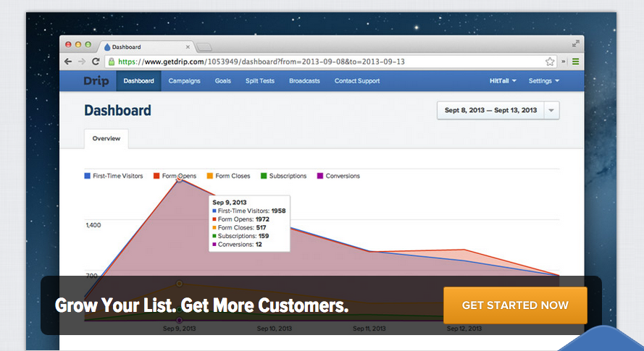Toggle Conversions legend series
This screenshot has height=351, width=644.
[338, 176]
